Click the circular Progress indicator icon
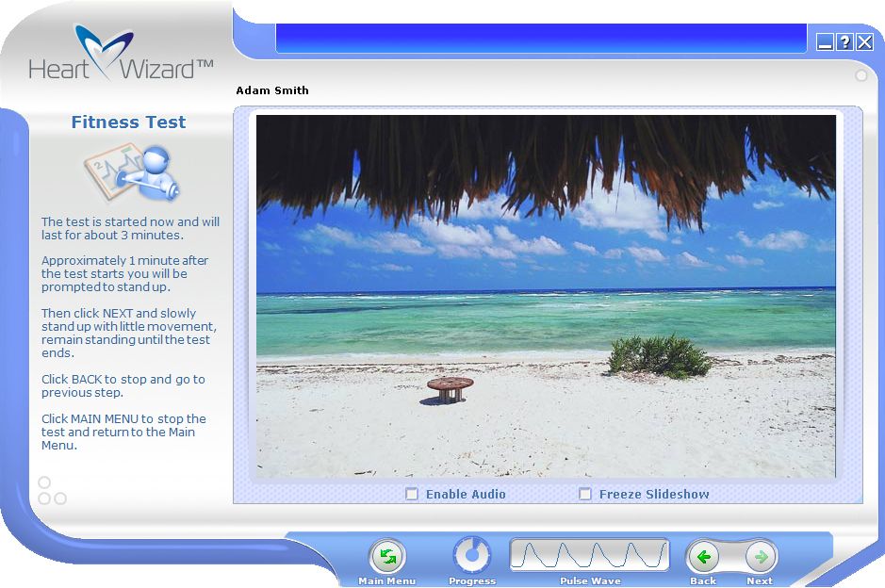Viewport: 885px width, 588px height. 472,556
